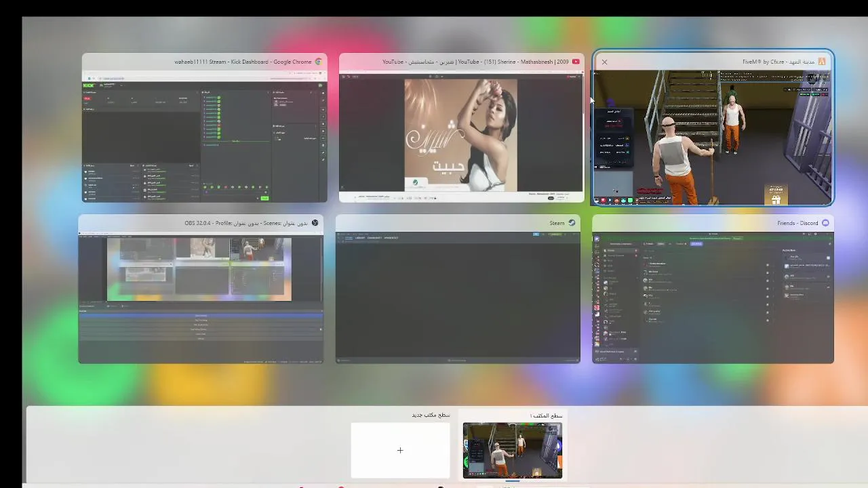Click the YouTube icon on Sherine window title
Image resolution: width=868 pixels, height=488 pixels.
coord(576,62)
